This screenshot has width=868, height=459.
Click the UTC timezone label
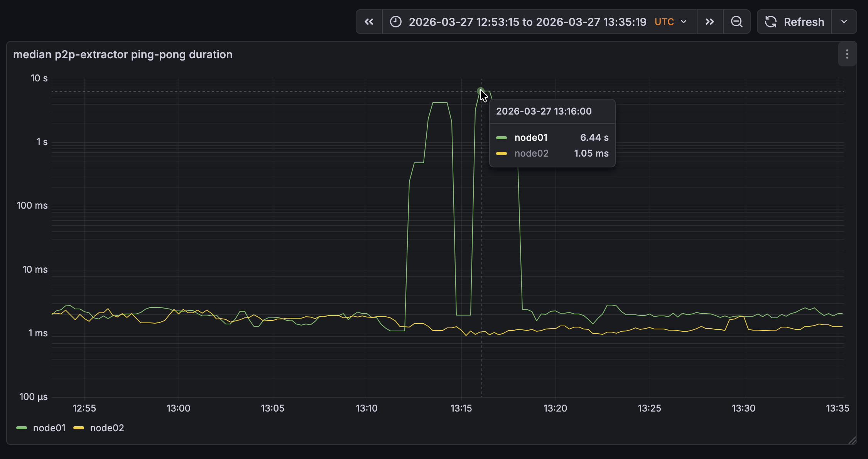[x=664, y=22]
